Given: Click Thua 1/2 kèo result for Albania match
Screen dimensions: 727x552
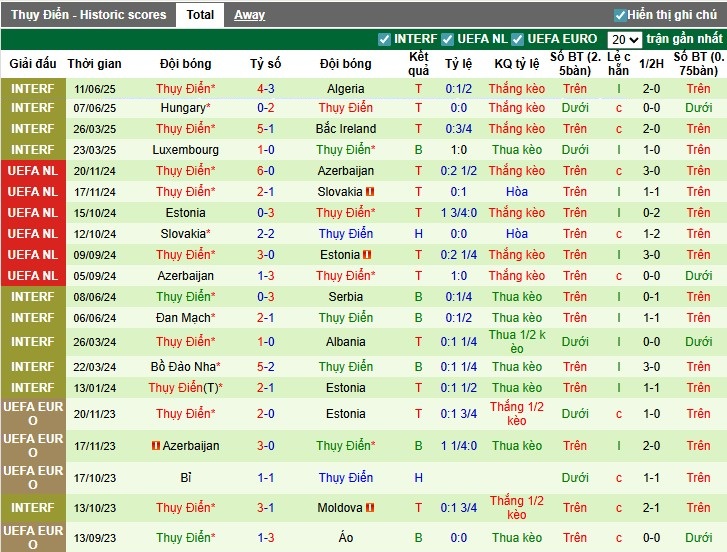Looking at the screenshot, I should (x=517, y=342).
